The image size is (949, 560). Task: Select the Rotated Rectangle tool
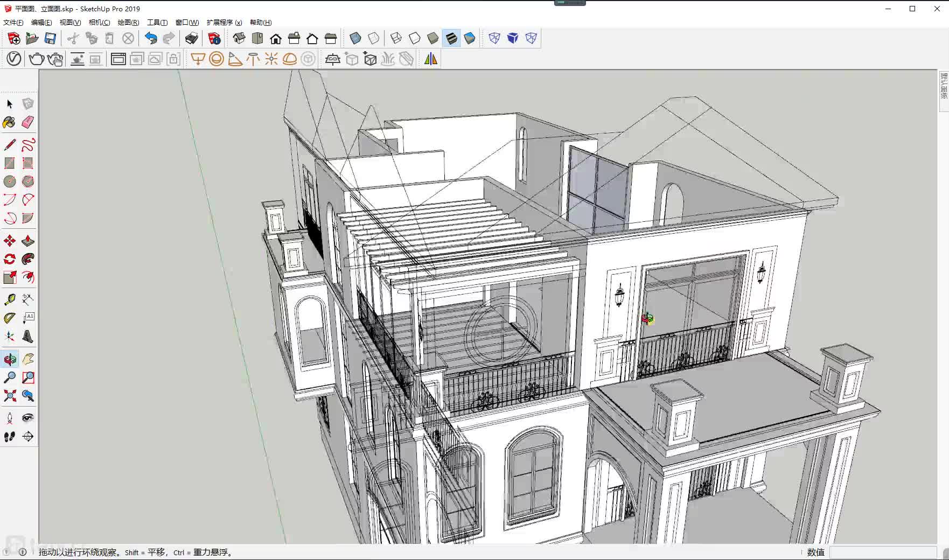coord(28,163)
